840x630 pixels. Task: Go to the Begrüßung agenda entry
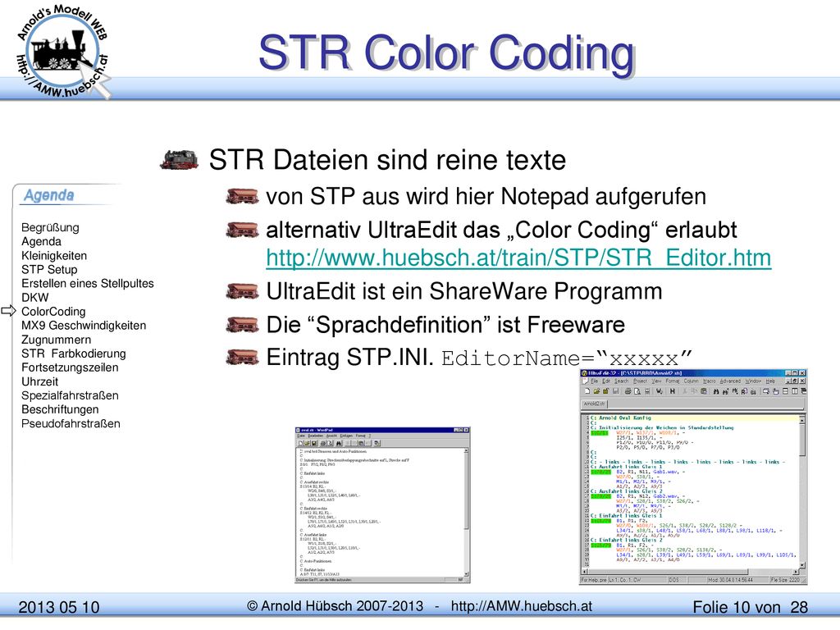pos(50,227)
